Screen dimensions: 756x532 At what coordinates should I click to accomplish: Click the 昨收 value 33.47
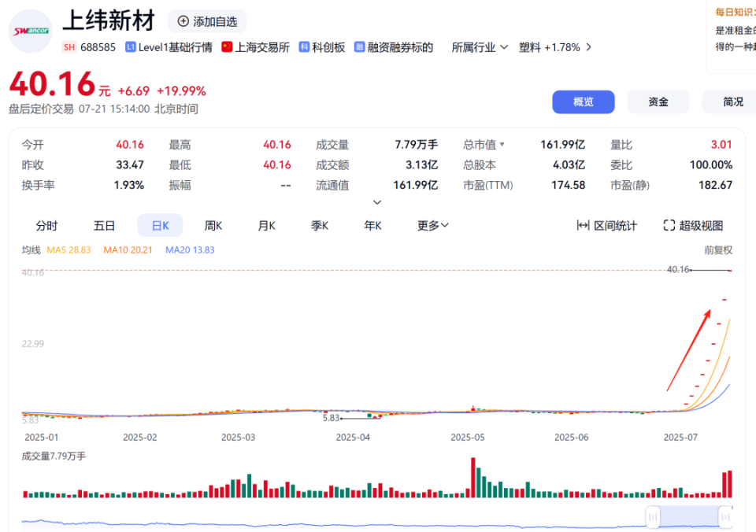[130, 164]
